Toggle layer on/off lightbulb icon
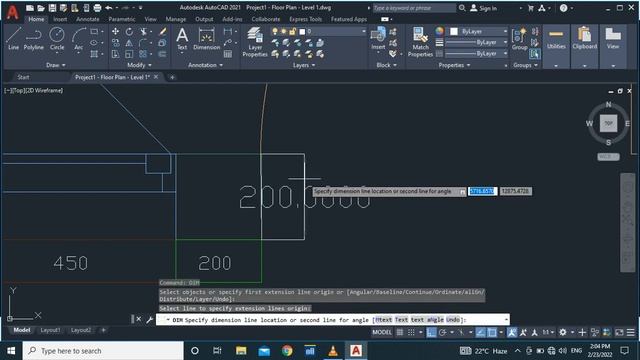 click(275, 31)
